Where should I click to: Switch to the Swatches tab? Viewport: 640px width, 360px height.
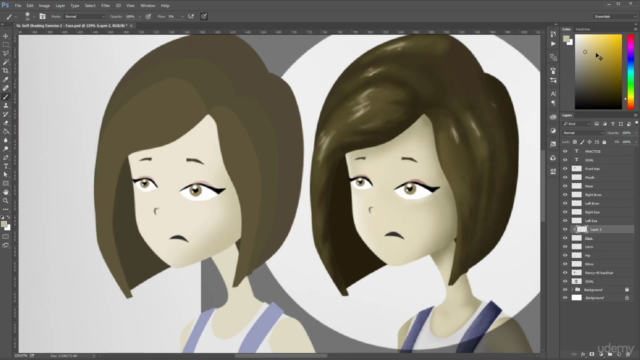click(x=583, y=29)
